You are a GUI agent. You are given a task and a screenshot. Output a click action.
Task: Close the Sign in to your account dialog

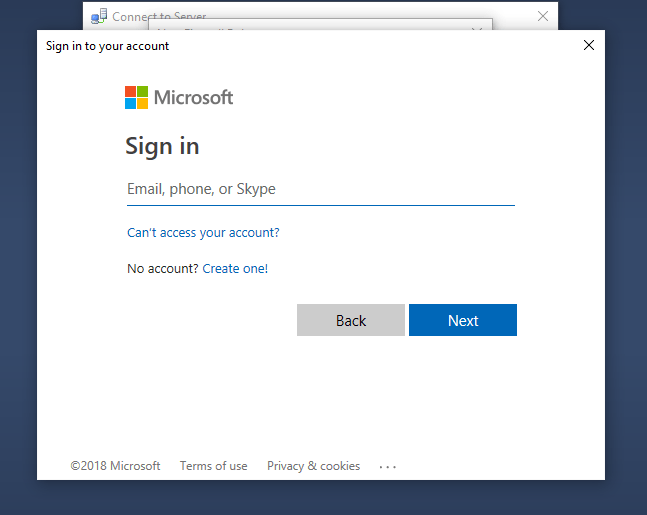(589, 45)
